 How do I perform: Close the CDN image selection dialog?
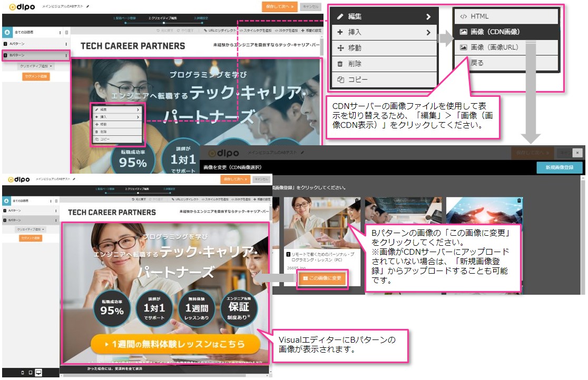coord(578,152)
